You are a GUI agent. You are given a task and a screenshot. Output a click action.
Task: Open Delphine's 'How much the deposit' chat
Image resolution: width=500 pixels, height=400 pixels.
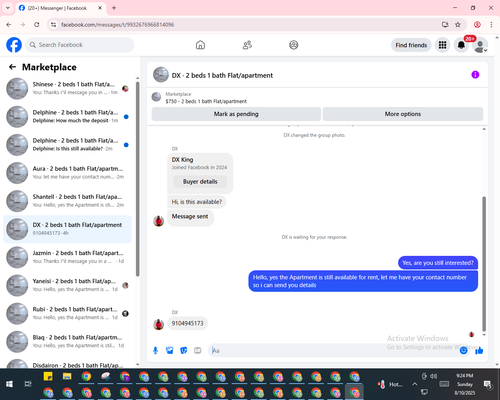point(67,117)
